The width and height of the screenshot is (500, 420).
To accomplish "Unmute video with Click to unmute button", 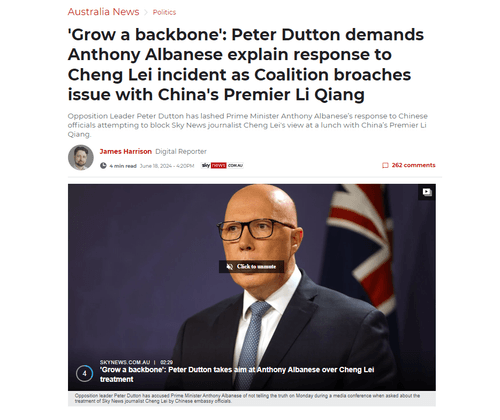I will coord(252,266).
